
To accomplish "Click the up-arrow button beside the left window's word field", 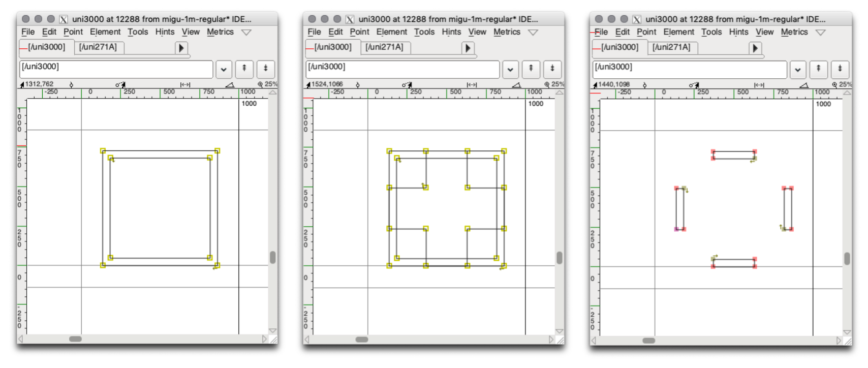I will 244,69.
